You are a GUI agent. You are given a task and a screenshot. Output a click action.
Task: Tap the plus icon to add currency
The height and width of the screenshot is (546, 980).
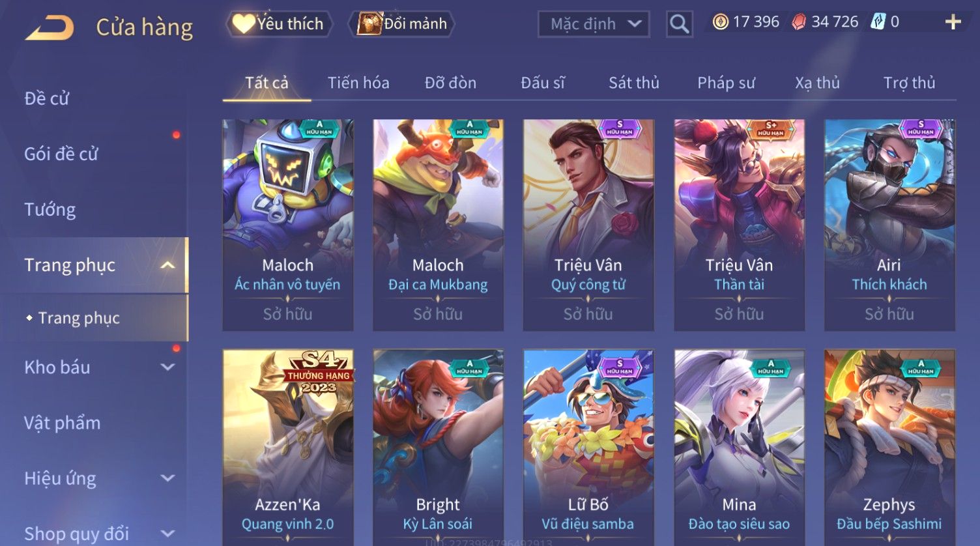(x=953, y=22)
